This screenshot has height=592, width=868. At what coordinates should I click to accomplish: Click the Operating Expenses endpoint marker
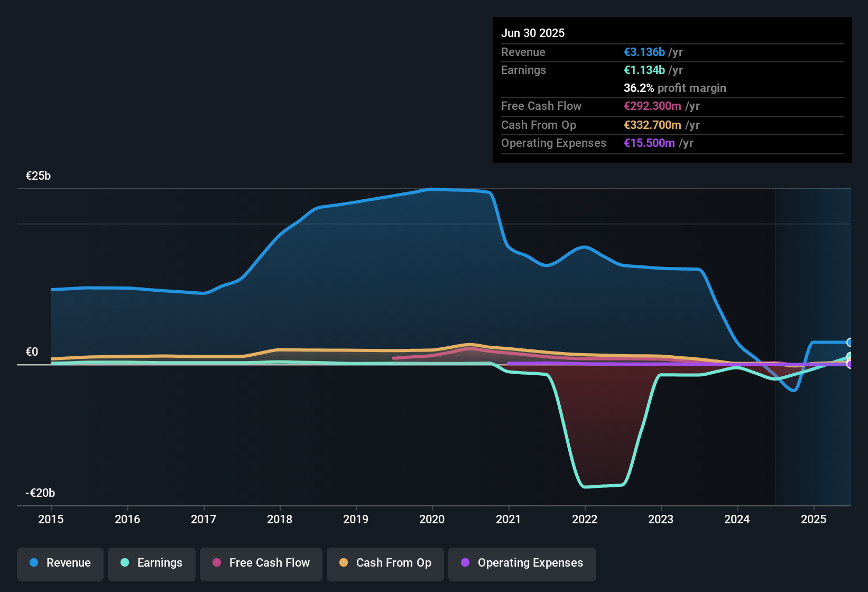pos(849,364)
